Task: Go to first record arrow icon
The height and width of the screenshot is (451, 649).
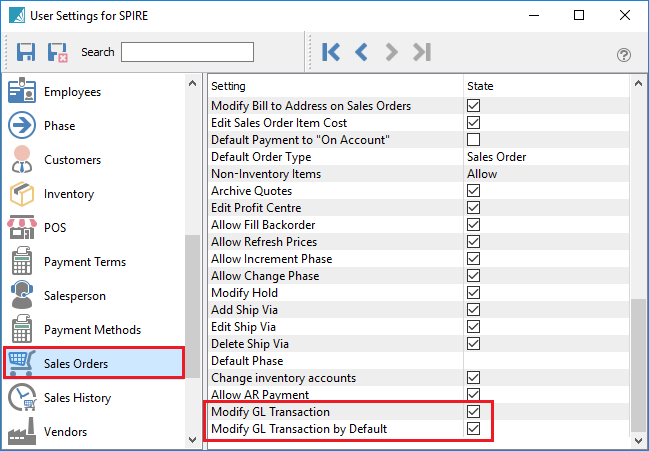Action: coord(331,52)
